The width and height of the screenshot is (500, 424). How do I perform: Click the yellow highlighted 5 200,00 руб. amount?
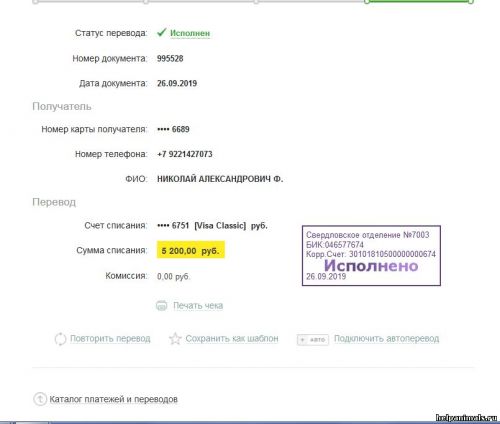191,250
